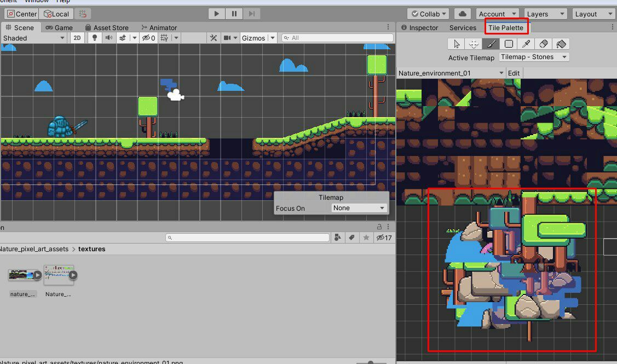Viewport: 617px width, 364px height.
Task: Switch to the Inspector tab
Action: pyautogui.click(x=419, y=27)
